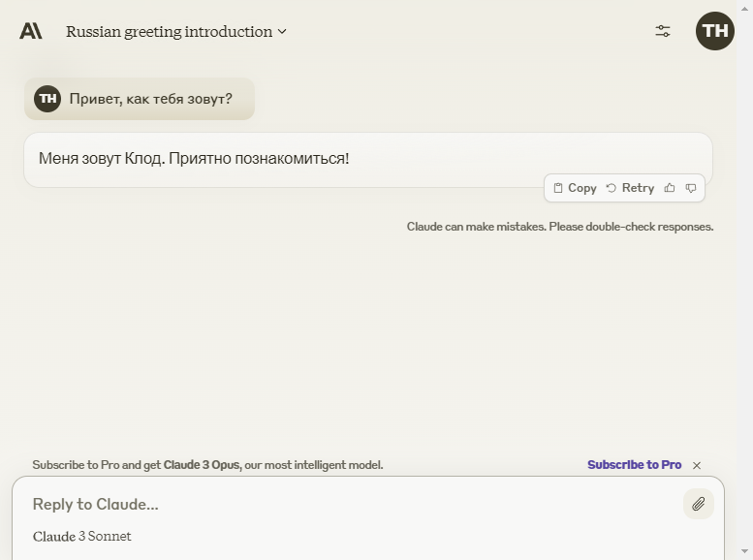Click the user message avatar TH
This screenshot has width=753, height=560.
point(47,99)
